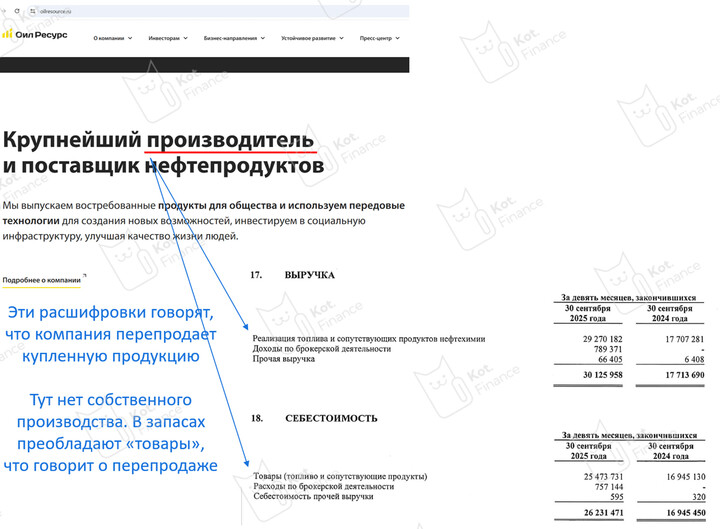Viewport: 720px width, 529px height.
Task: Expand the chevron next to О компании
Action: [131, 39]
